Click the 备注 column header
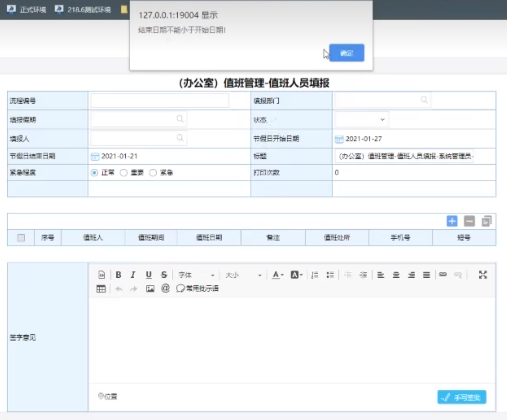 pyautogui.click(x=273, y=238)
